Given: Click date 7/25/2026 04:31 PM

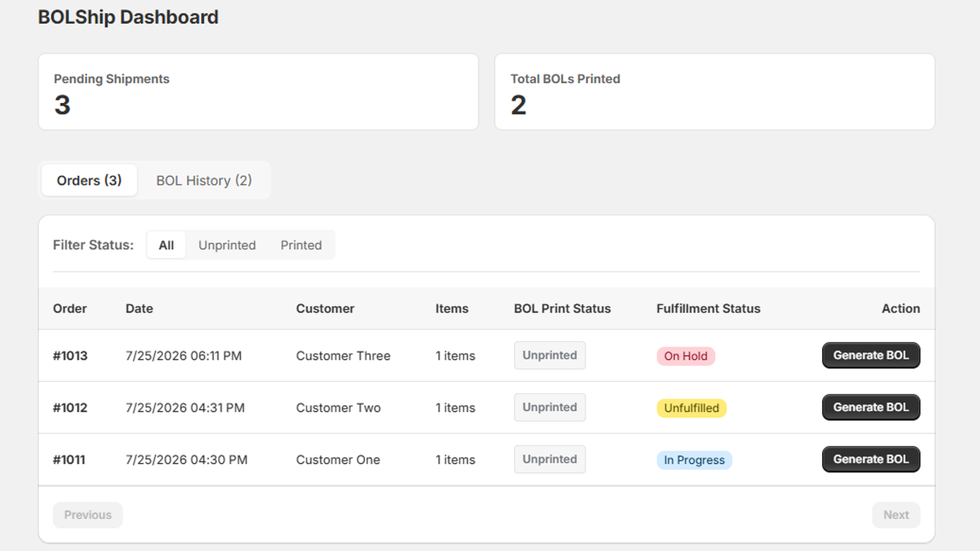Looking at the screenshot, I should click(185, 408).
